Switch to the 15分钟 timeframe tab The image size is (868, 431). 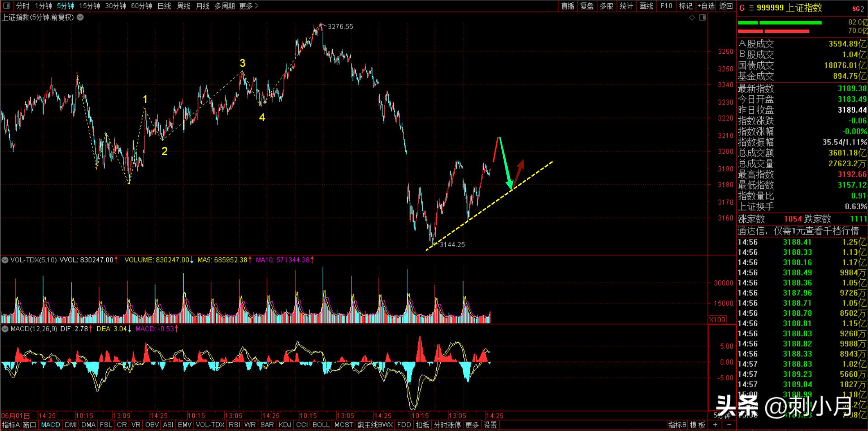(x=90, y=6)
